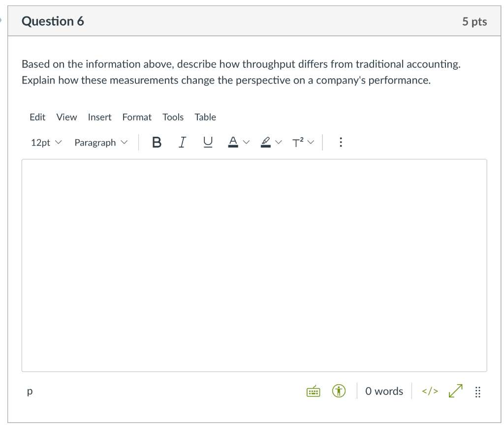The width and height of the screenshot is (504, 425).
Task: Open the font size dropdown
Action: pyautogui.click(x=46, y=143)
